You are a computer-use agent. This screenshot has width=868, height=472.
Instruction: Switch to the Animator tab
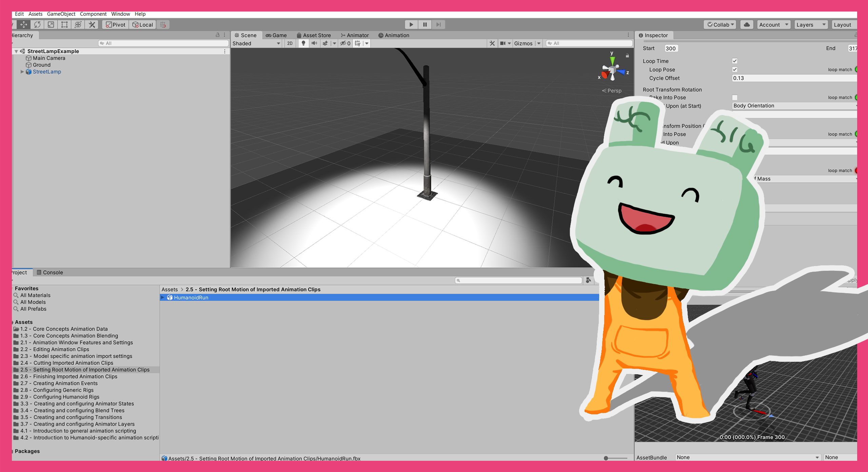[x=355, y=35]
